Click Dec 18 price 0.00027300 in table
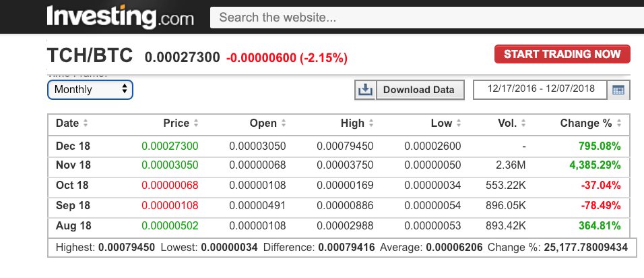644x278 pixels. [x=170, y=146]
